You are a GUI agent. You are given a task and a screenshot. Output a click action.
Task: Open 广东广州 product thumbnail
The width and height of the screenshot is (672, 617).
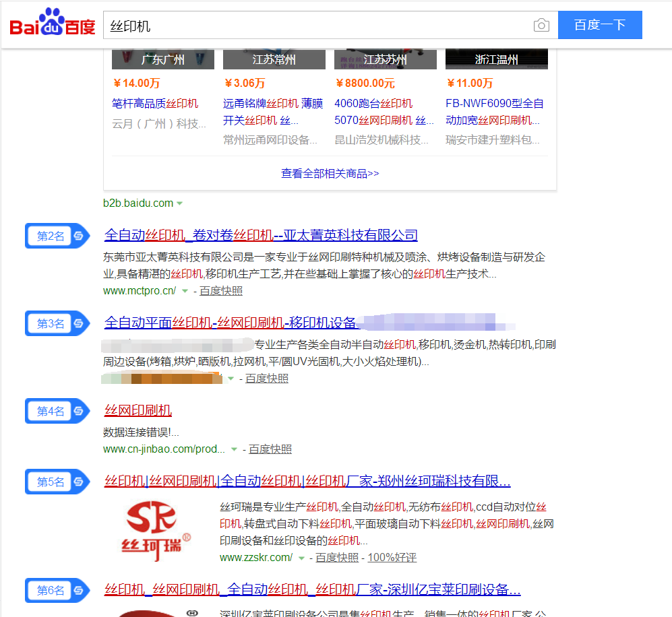pyautogui.click(x=163, y=59)
